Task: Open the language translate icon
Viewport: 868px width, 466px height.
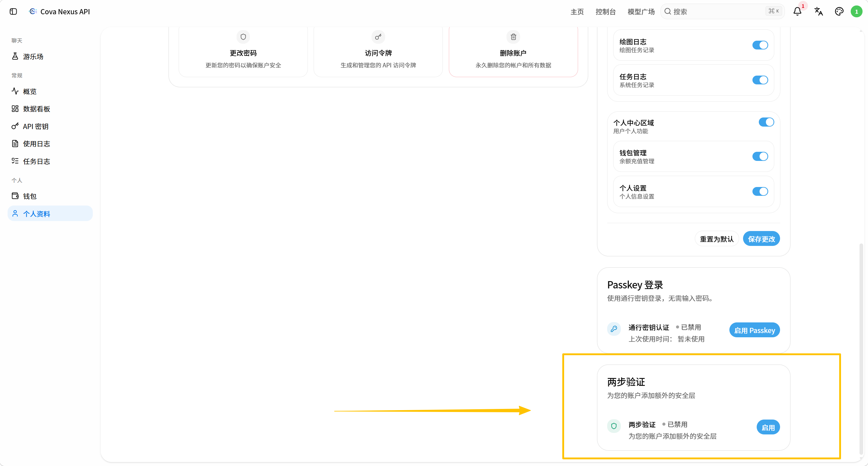Action: point(819,12)
